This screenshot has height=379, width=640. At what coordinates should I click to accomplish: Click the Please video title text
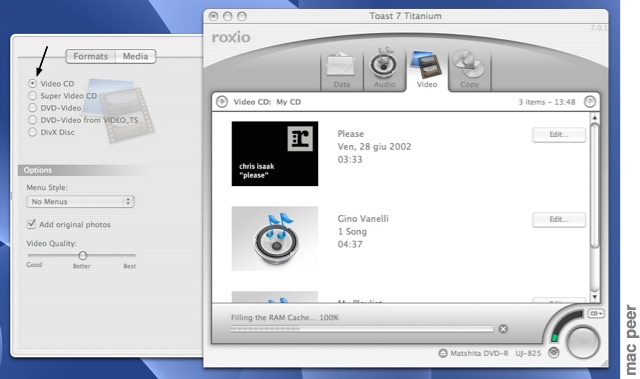(x=351, y=134)
